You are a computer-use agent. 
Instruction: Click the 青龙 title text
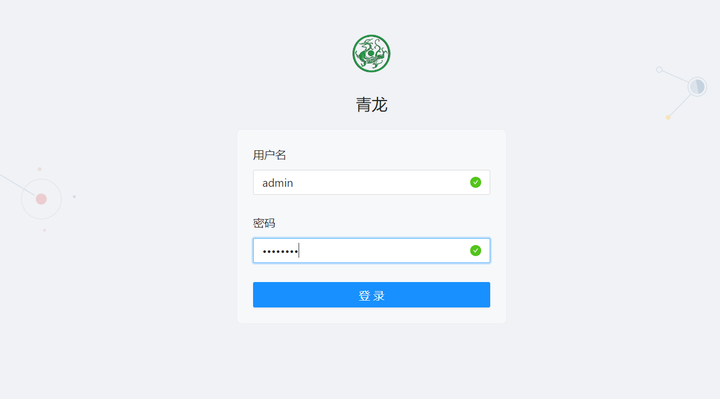(371, 105)
